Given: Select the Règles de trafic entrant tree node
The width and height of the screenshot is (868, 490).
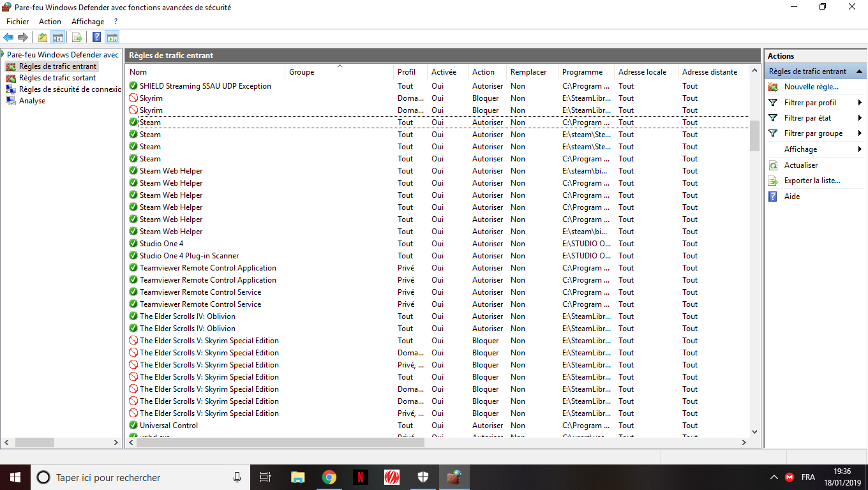Looking at the screenshot, I should (57, 66).
